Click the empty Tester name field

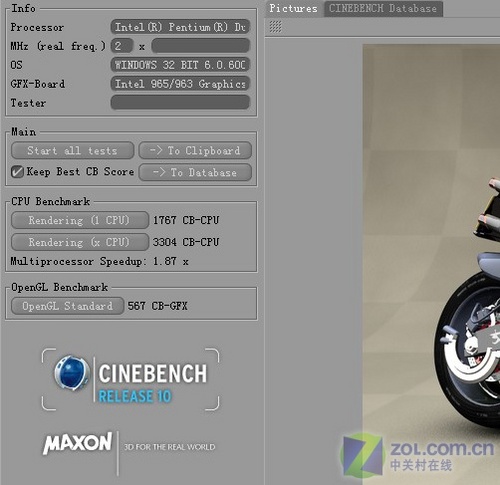(180, 102)
